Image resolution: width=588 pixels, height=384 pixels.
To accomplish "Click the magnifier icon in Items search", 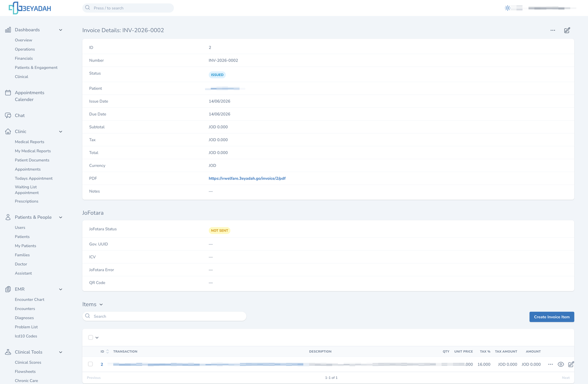I will pos(88,316).
